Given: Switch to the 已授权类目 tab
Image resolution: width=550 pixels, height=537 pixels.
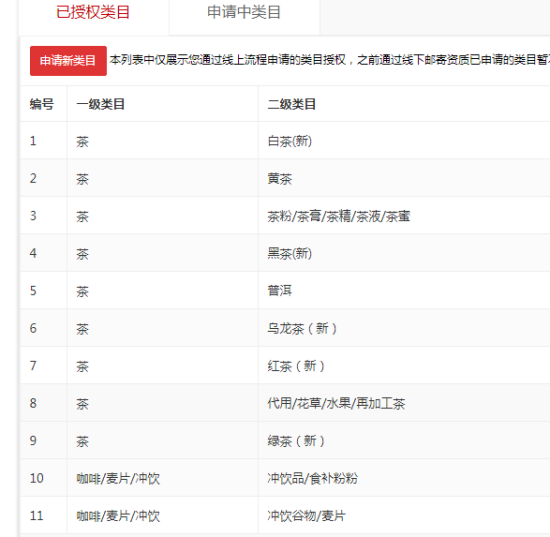Looking at the screenshot, I should point(93,13).
